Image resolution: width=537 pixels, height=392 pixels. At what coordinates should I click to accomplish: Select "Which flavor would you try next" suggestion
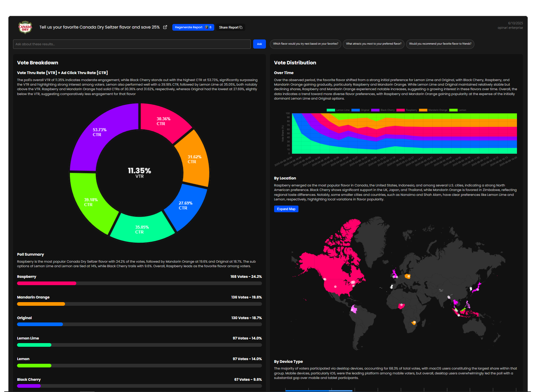click(305, 44)
